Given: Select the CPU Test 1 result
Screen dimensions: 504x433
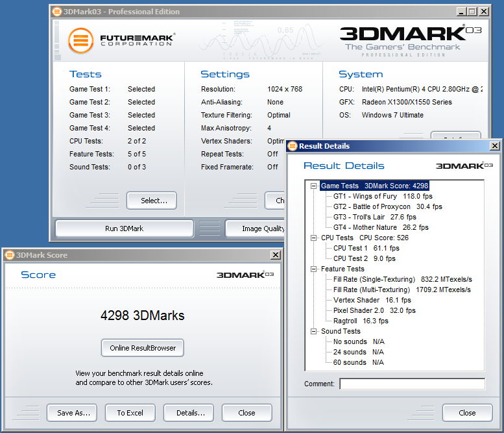Looking at the screenshot, I should click(366, 249).
